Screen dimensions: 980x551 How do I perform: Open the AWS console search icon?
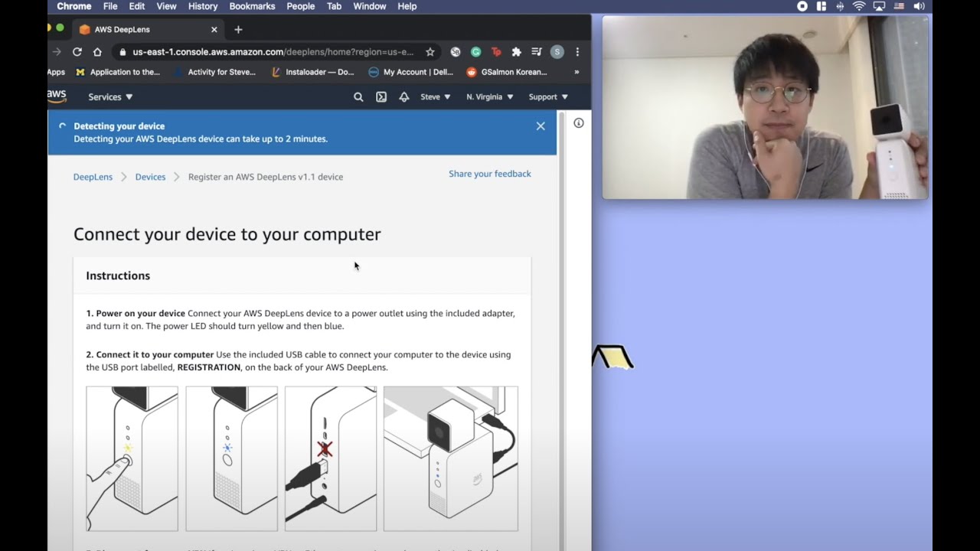358,97
